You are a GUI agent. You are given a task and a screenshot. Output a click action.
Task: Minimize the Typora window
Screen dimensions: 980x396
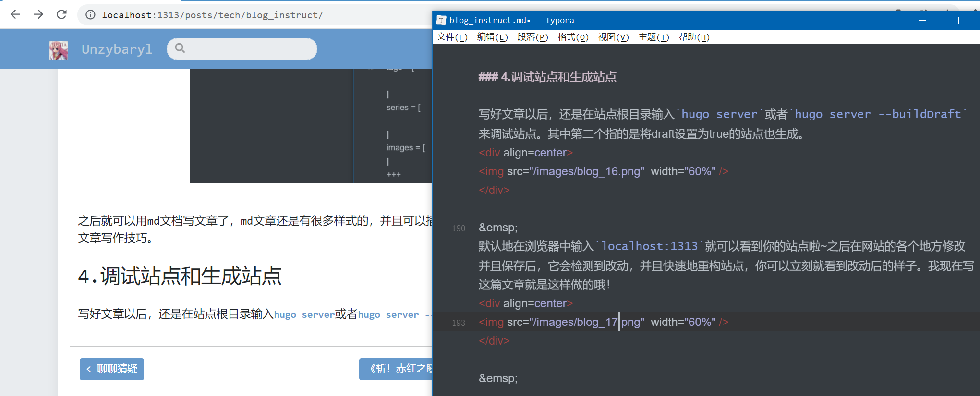click(x=922, y=20)
